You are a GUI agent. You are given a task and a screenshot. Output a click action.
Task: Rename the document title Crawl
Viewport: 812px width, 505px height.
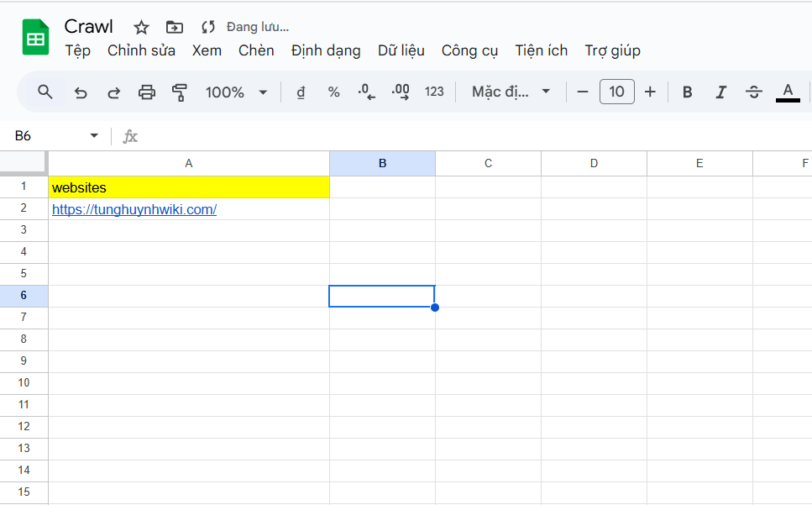coord(88,26)
